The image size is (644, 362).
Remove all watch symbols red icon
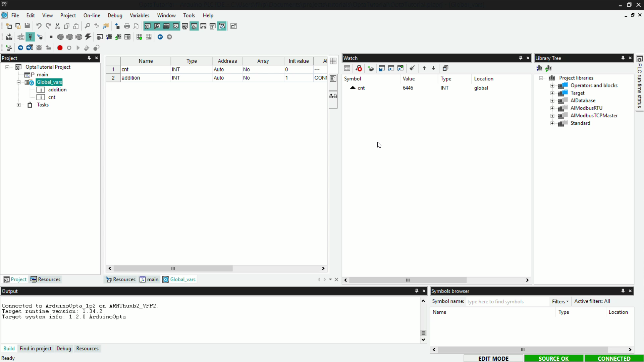click(359, 68)
